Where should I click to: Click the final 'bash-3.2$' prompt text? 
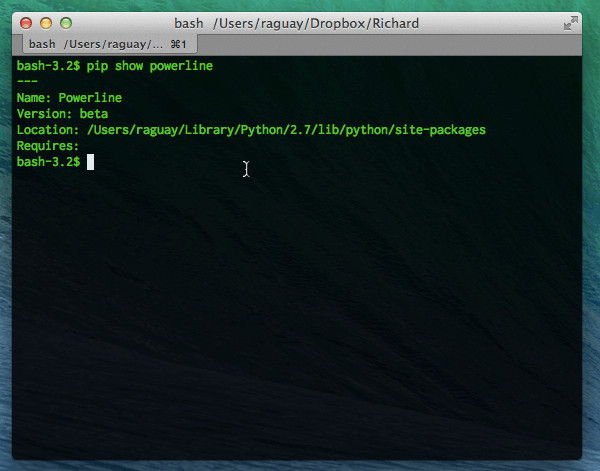pyautogui.click(x=49, y=162)
